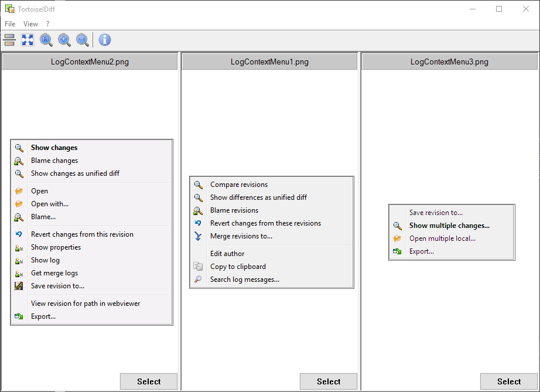Show image info with the blue i icon
540x392 pixels.
click(x=105, y=40)
